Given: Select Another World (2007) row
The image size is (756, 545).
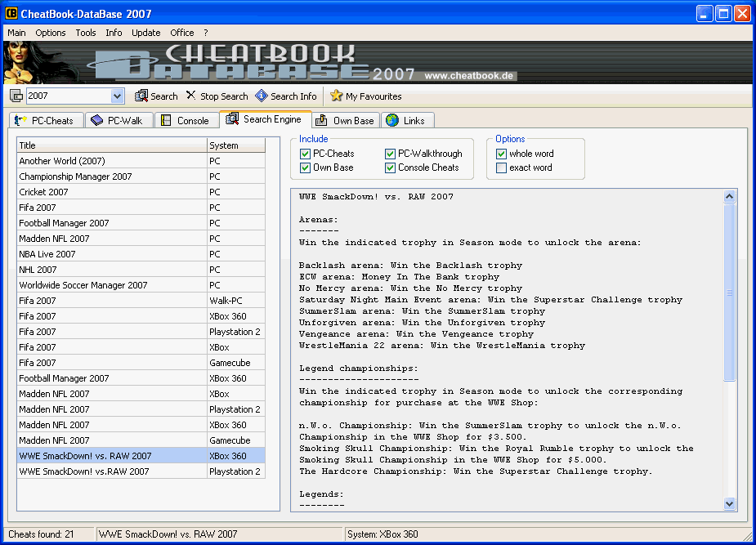Looking at the screenshot, I should click(x=141, y=161).
